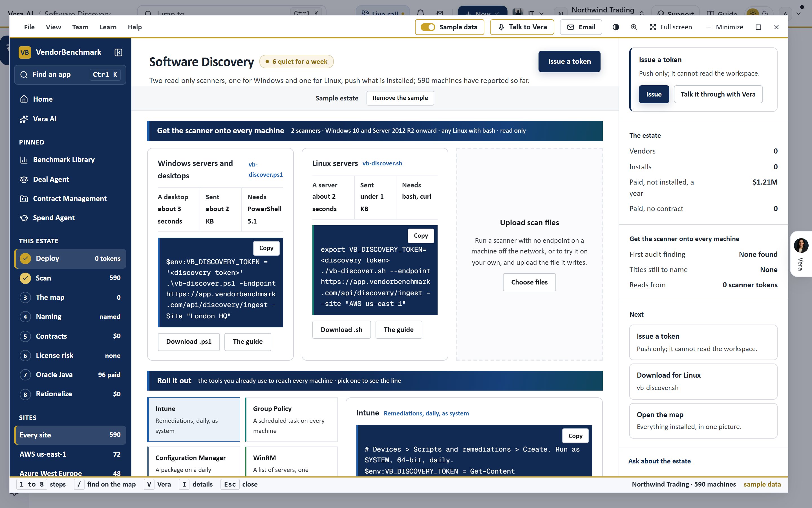Select the Group Policy rollout option
The width and height of the screenshot is (812, 508).
click(291, 419)
